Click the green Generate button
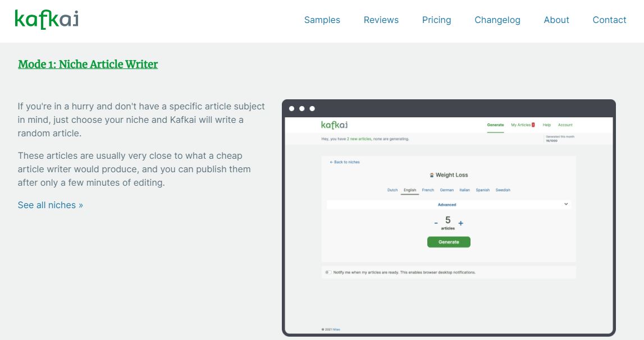644x340 pixels. click(449, 242)
